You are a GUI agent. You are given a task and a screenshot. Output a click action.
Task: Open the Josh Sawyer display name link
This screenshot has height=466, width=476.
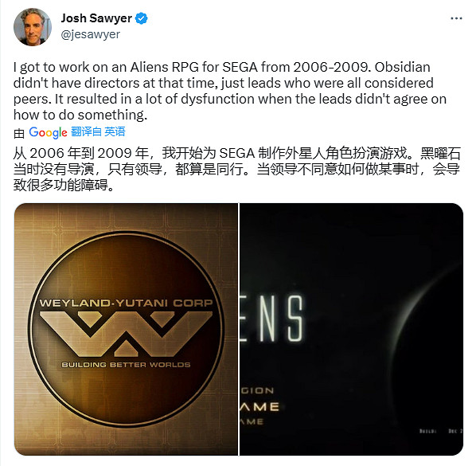96,18
